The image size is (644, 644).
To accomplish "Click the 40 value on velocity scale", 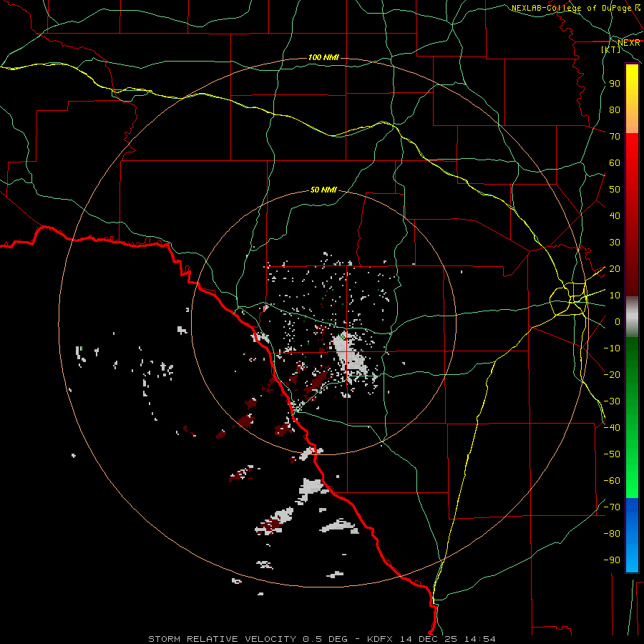I will pyautogui.click(x=615, y=216).
